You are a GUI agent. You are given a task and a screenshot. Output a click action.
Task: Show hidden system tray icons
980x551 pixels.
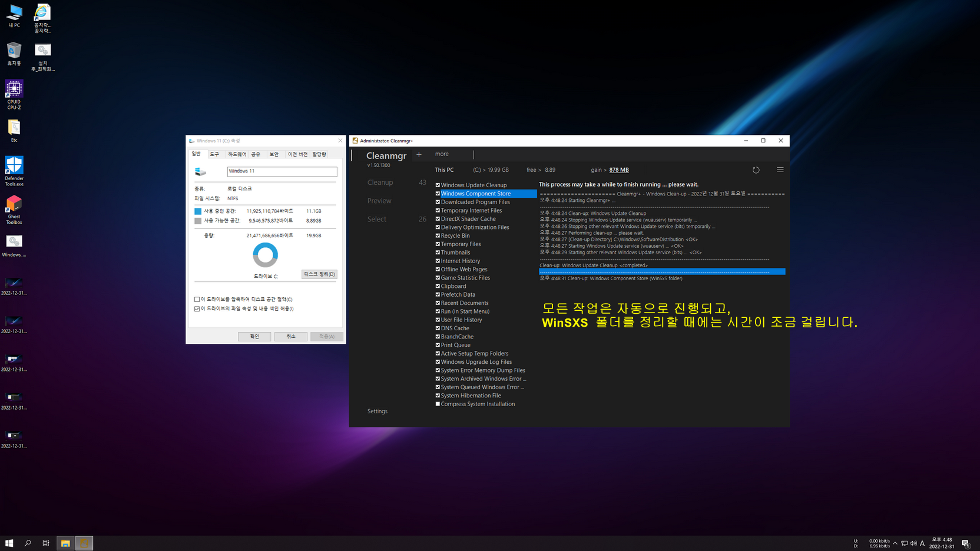tap(895, 543)
